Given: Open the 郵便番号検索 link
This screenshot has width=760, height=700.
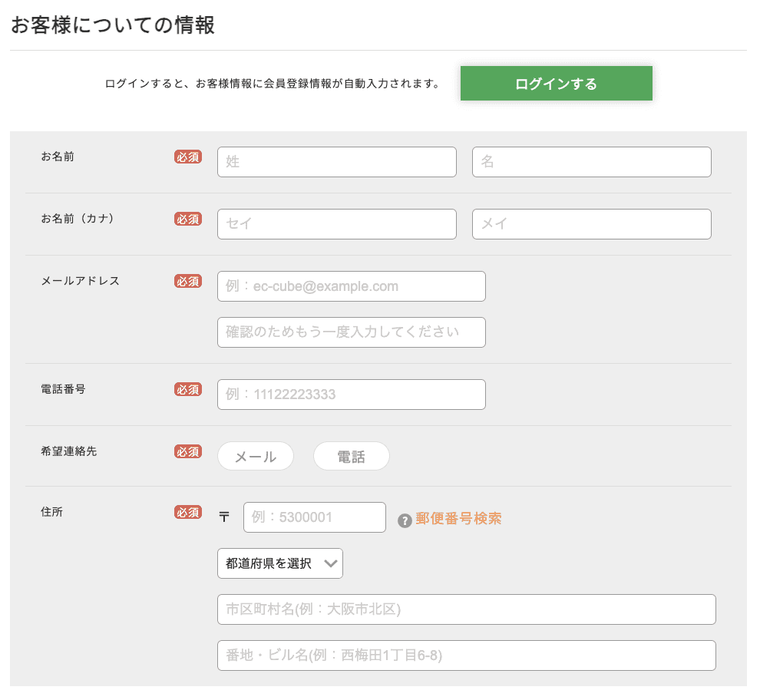Looking at the screenshot, I should pyautogui.click(x=458, y=519).
